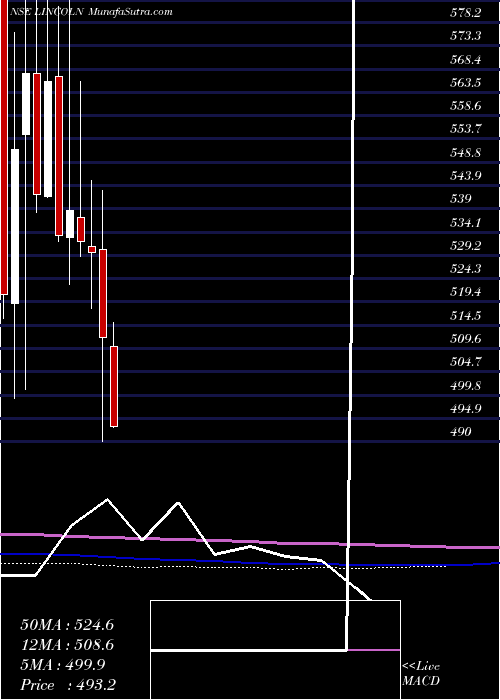Click the tall white candle spanning 519 to 549
Viewport: 500px width, 700px height.
(x=15, y=226)
